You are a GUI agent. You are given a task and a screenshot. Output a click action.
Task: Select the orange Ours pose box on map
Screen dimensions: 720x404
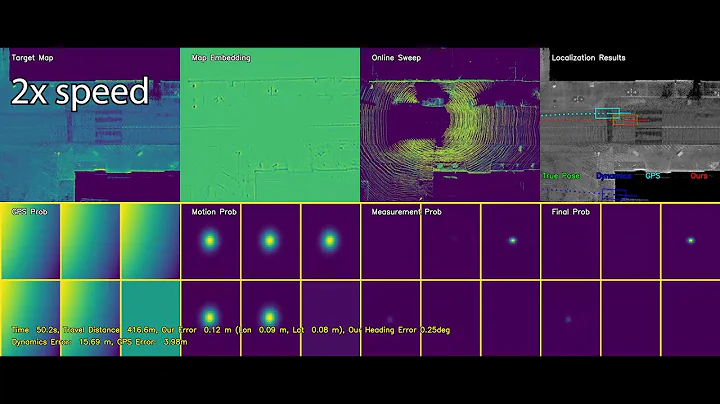(x=624, y=120)
